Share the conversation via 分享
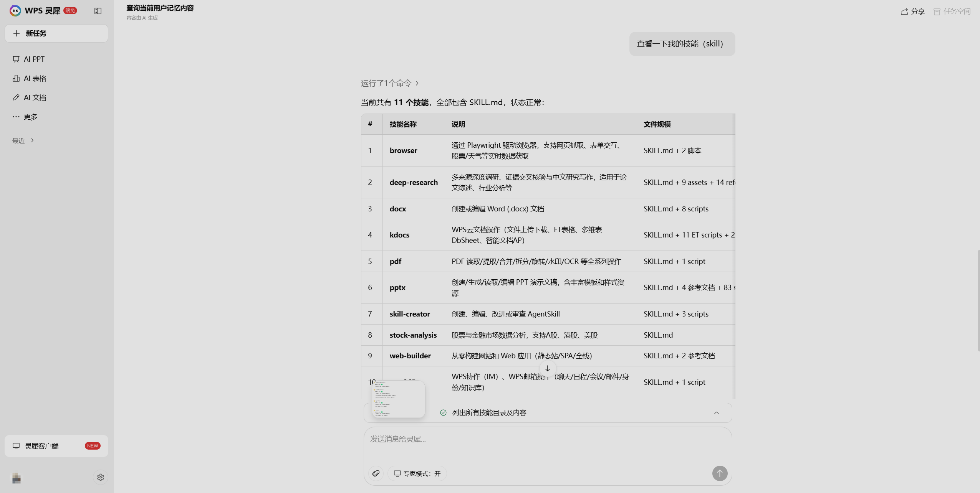The height and width of the screenshot is (493, 980). 912,12
